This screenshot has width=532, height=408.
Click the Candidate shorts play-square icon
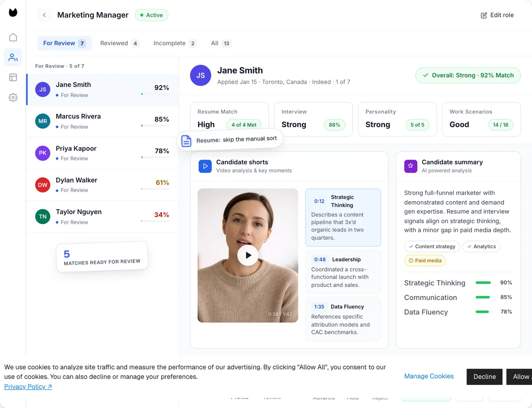pyautogui.click(x=205, y=166)
